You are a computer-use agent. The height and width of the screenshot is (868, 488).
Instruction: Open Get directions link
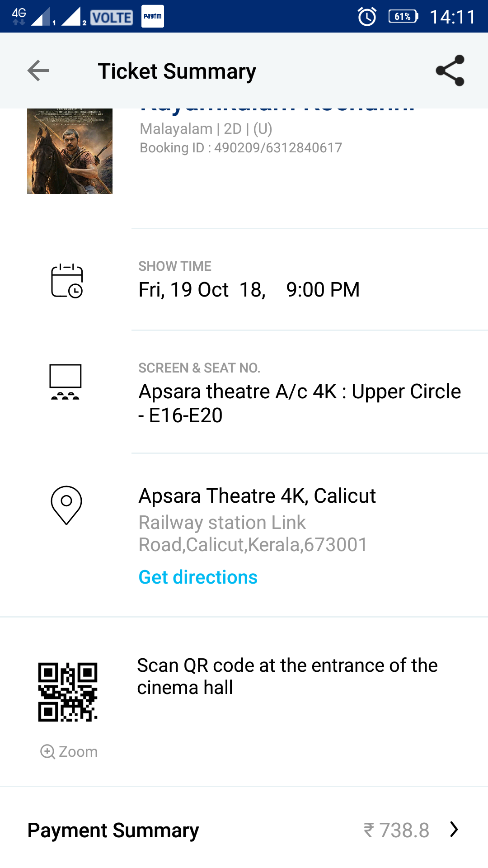point(198,577)
